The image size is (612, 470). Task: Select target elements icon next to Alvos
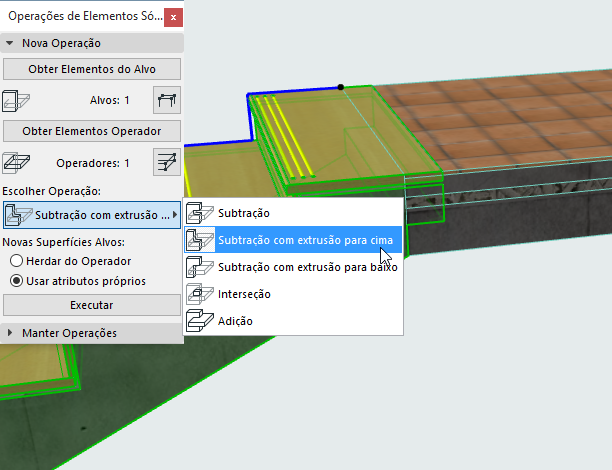coord(167,100)
